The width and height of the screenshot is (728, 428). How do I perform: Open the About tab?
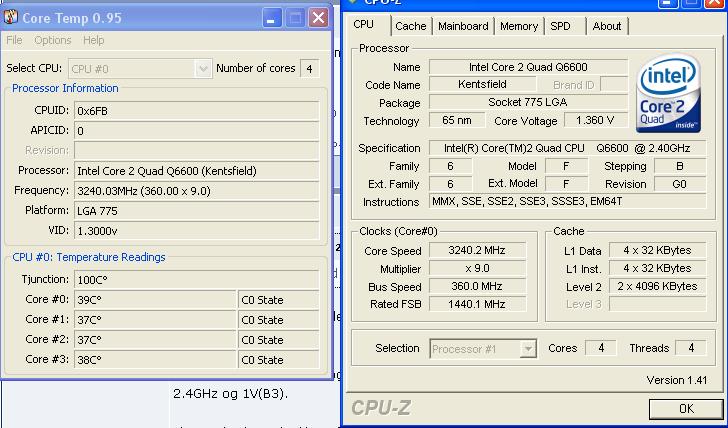[x=607, y=26]
